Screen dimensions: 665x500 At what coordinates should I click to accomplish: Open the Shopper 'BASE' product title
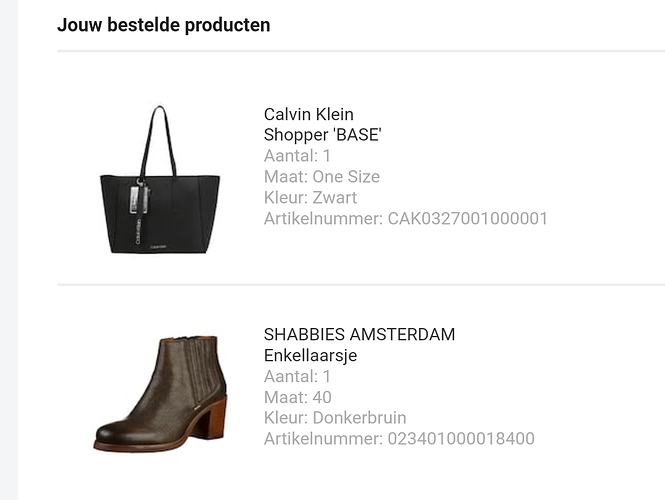tap(322, 135)
